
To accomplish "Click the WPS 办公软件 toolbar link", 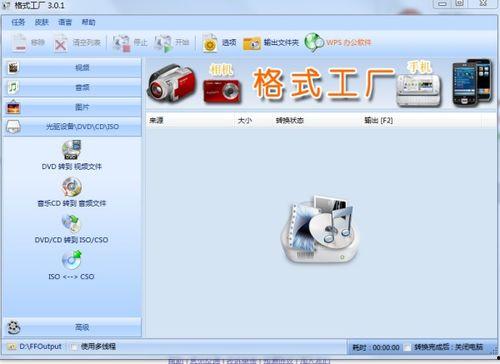I will pyautogui.click(x=338, y=43).
